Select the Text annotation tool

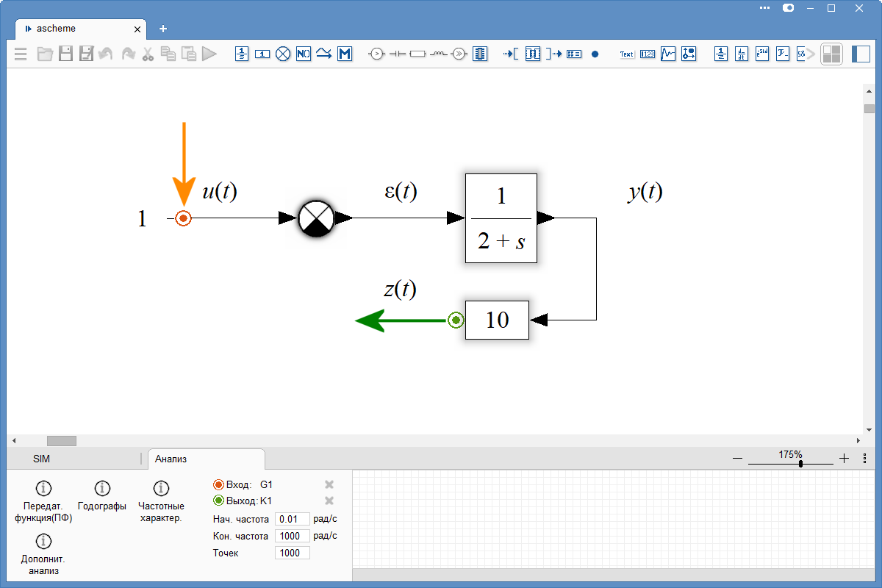(626, 54)
